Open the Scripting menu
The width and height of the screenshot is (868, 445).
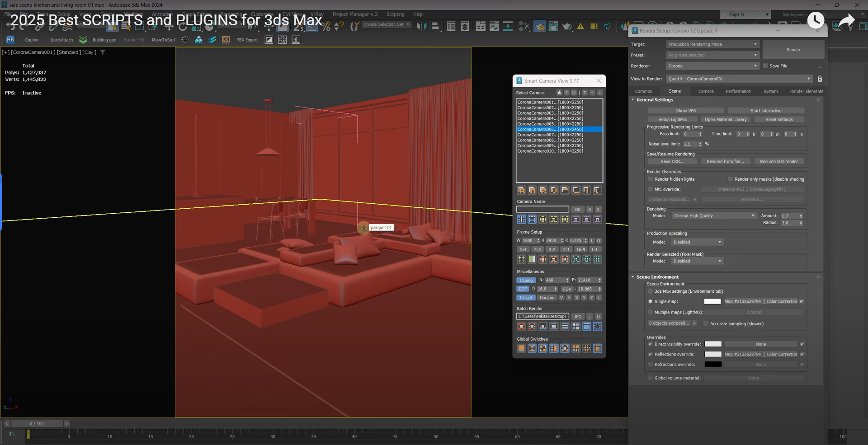click(x=395, y=14)
